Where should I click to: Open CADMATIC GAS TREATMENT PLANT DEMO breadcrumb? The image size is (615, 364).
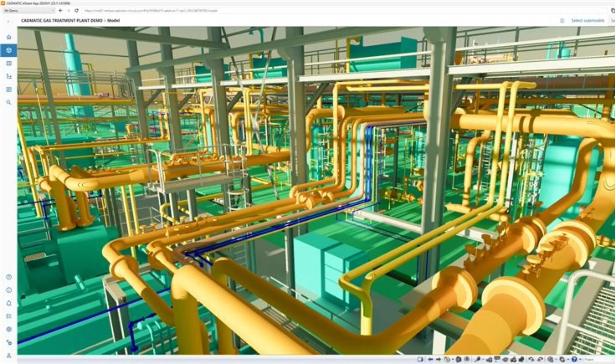pyautogui.click(x=62, y=21)
